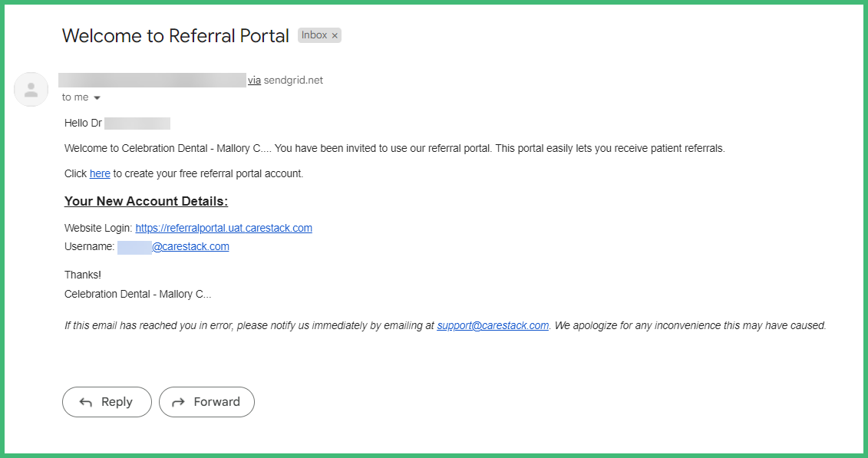
Task: Click the "to me" recipient text
Action: pos(75,97)
